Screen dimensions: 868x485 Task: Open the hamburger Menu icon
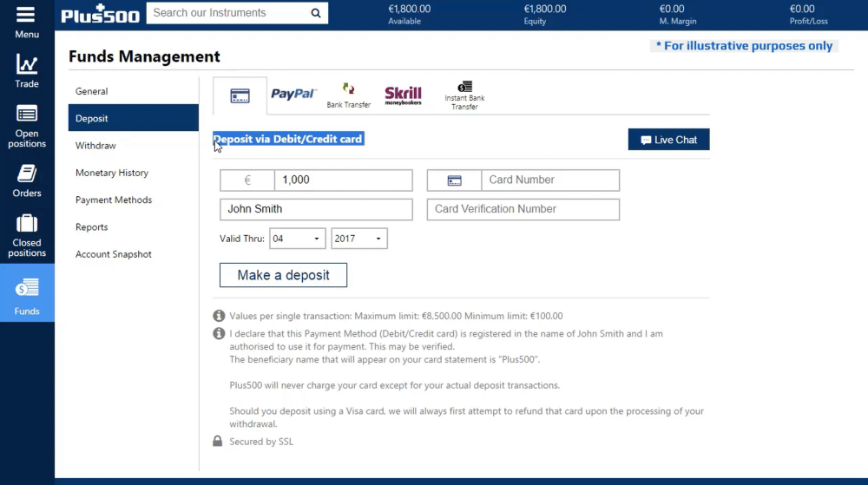point(26,15)
